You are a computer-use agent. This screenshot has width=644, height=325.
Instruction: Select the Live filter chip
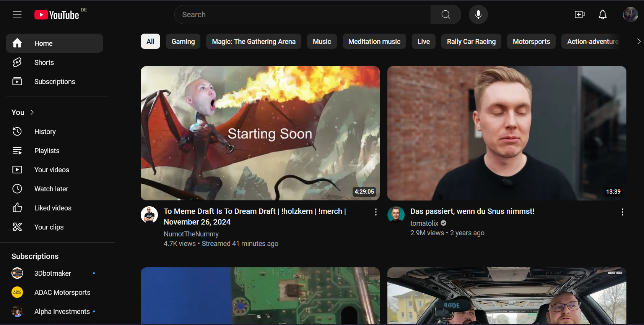(424, 41)
